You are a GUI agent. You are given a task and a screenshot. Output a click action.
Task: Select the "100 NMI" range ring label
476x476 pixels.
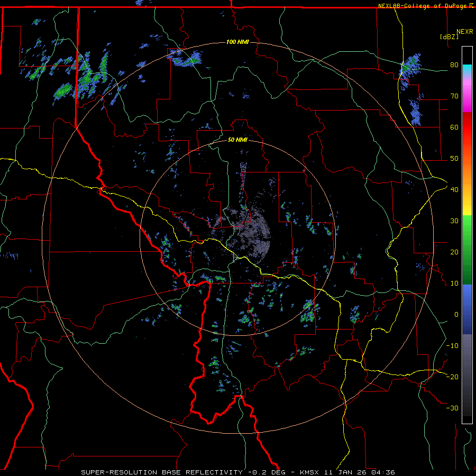coord(237,42)
